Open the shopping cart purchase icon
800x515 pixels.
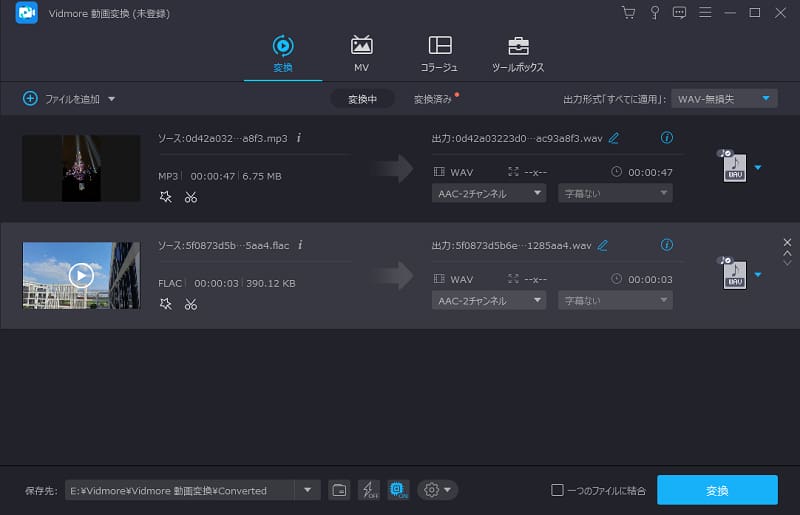pos(629,13)
